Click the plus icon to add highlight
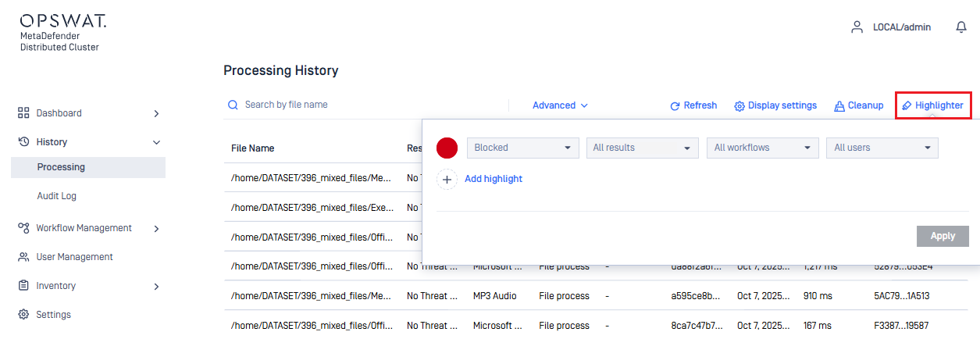 447,180
